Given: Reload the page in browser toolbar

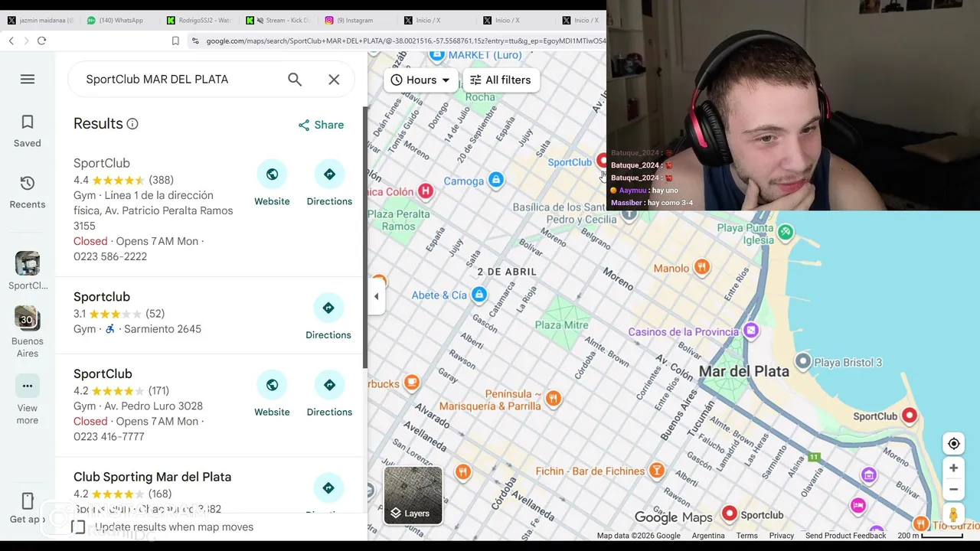Looking at the screenshot, I should 41,41.
